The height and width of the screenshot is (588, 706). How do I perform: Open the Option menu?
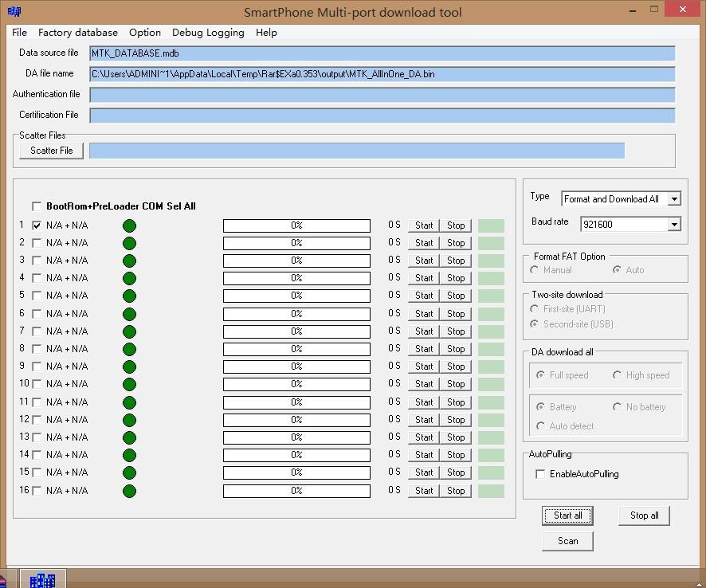click(144, 33)
